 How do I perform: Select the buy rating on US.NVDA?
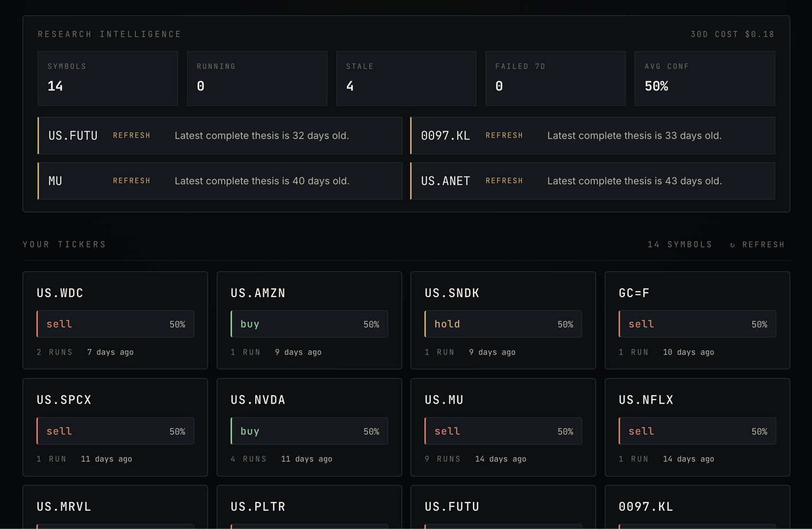click(309, 431)
